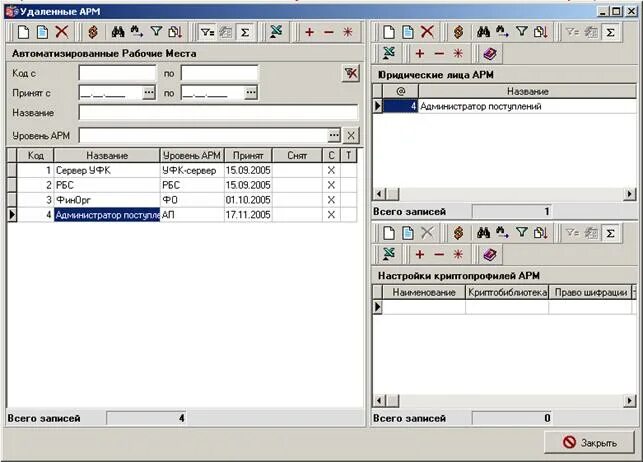
Task: Click the red plus in Юридические лица toolbar
Action: click(420, 53)
